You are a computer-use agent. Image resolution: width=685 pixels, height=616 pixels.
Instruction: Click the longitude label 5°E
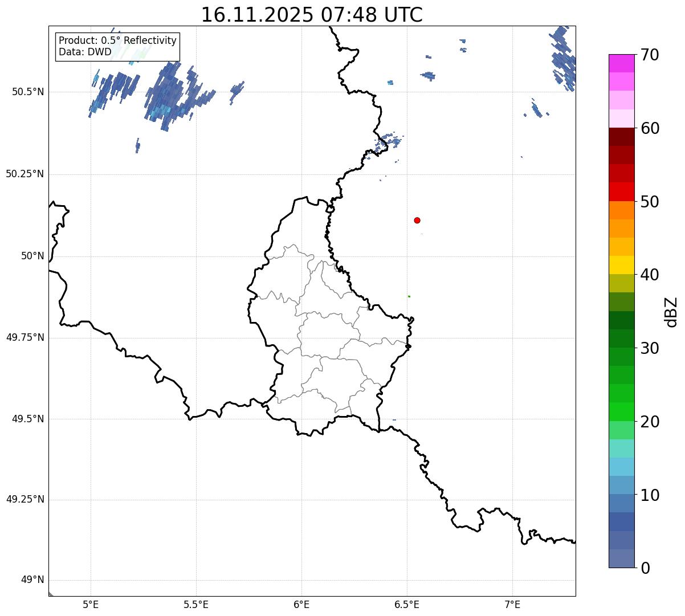point(91,604)
